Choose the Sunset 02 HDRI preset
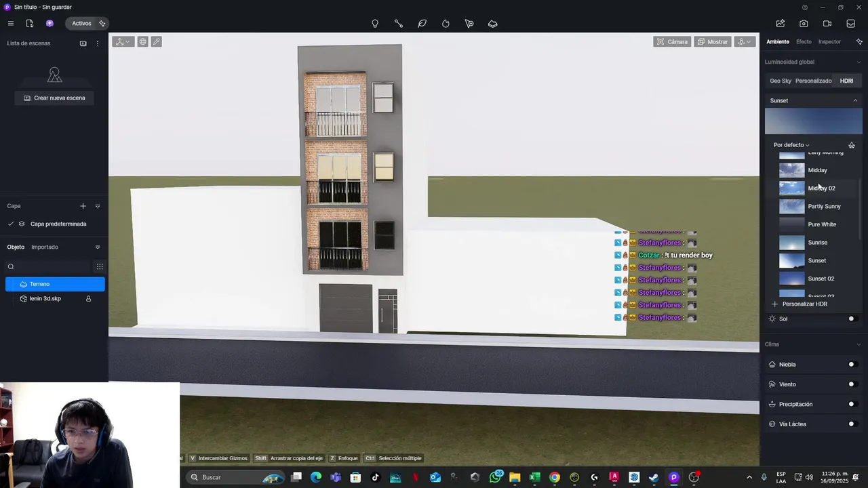Viewport: 868px width, 488px height. [x=814, y=279]
